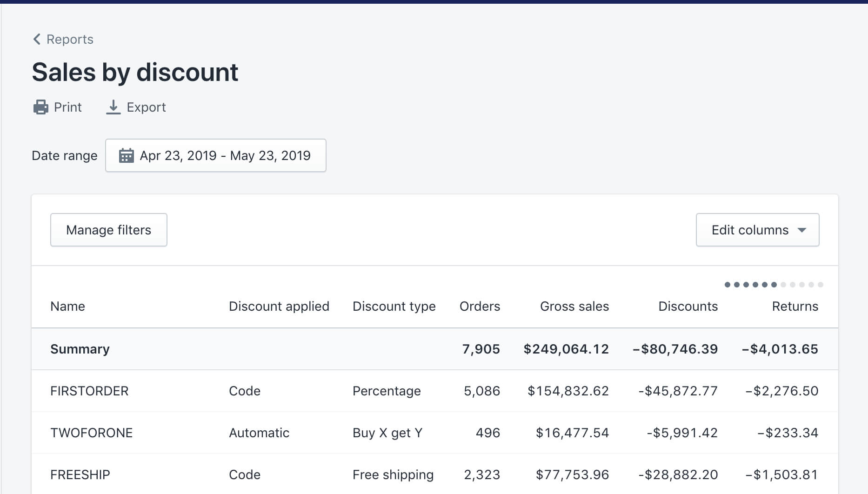This screenshot has height=494, width=868.
Task: Click summary returns -$4,013.65
Action: 780,349
